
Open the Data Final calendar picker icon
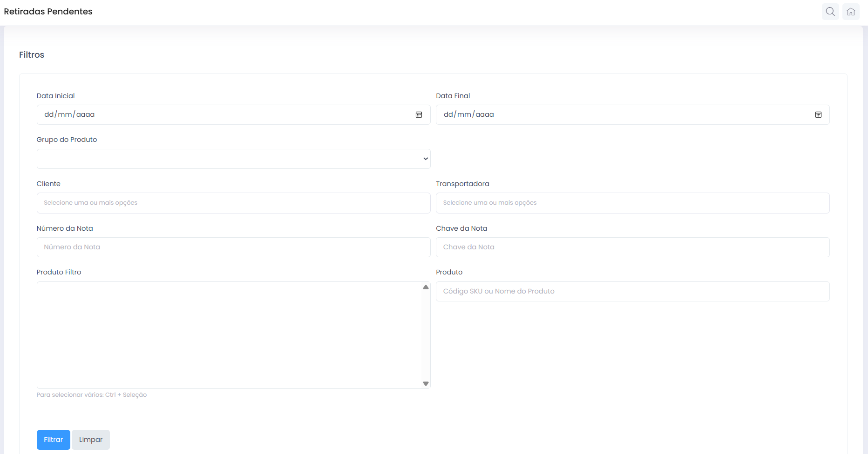(818, 114)
